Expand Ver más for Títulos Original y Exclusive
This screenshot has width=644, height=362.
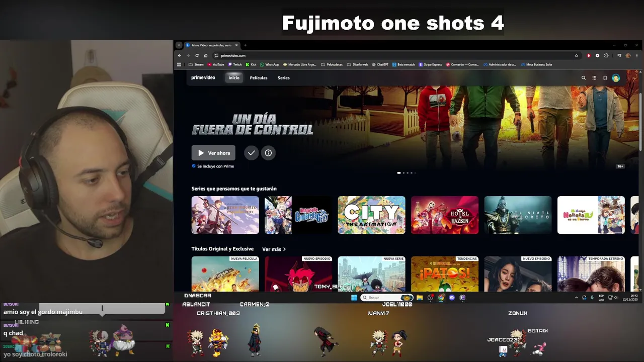pyautogui.click(x=274, y=249)
